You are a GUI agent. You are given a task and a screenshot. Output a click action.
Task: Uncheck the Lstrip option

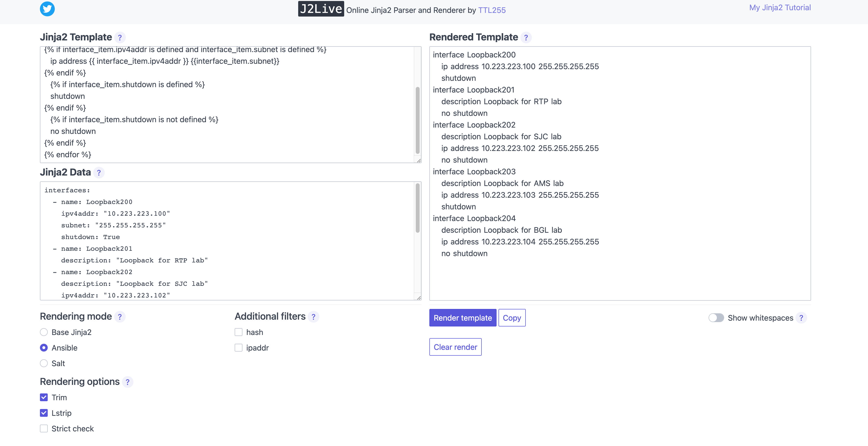44,413
